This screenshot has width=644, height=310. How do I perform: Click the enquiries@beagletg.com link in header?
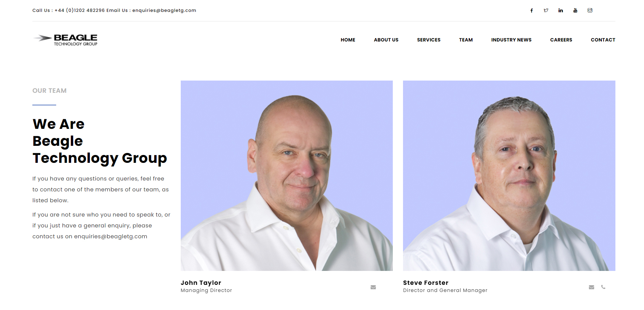164,11
